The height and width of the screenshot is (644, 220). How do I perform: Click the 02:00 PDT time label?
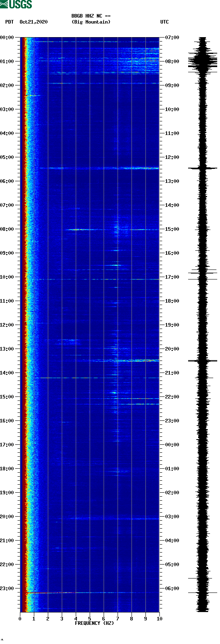pyautogui.click(x=7, y=85)
